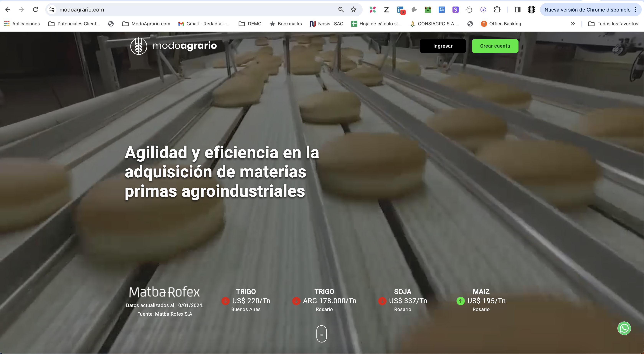Click the TRIGO US$ 220/Tn price
This screenshot has height=354, width=644.
[x=251, y=301]
